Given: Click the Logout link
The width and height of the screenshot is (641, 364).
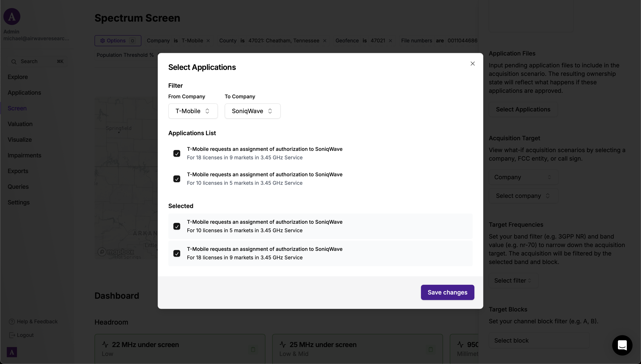Looking at the screenshot, I should click(x=25, y=335).
